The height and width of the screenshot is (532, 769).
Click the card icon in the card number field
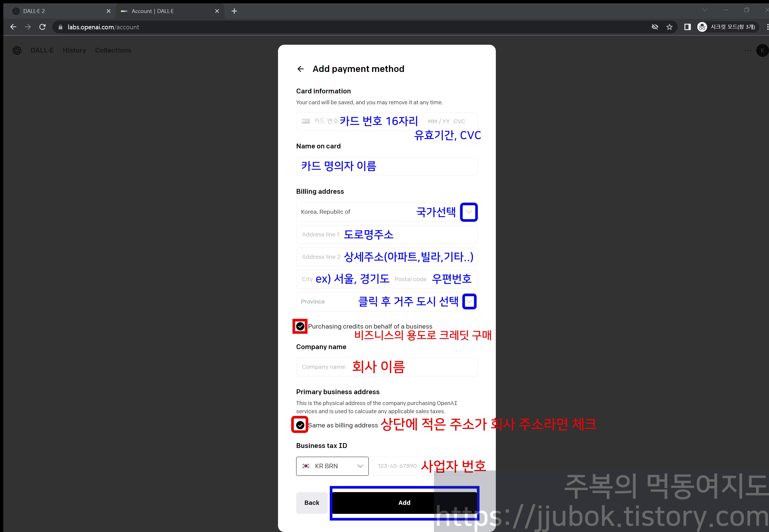tap(306, 121)
